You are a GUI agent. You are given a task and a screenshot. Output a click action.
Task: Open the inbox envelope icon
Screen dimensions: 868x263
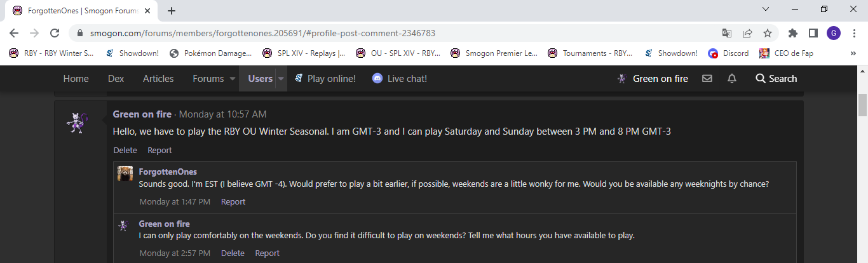point(707,79)
